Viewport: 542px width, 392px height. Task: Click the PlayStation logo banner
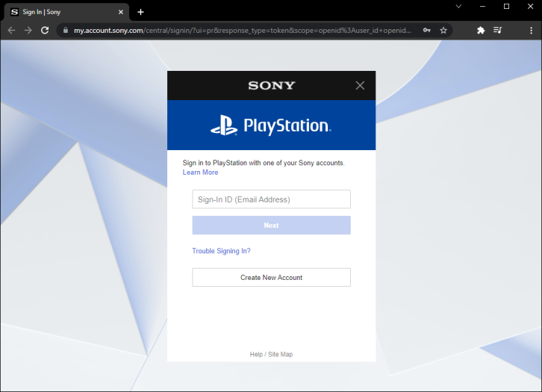(271, 125)
